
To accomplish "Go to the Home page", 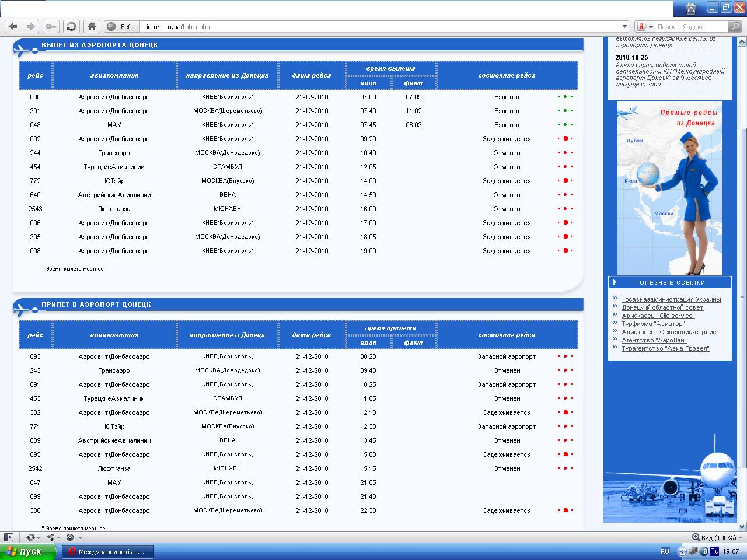I will tap(92, 26).
